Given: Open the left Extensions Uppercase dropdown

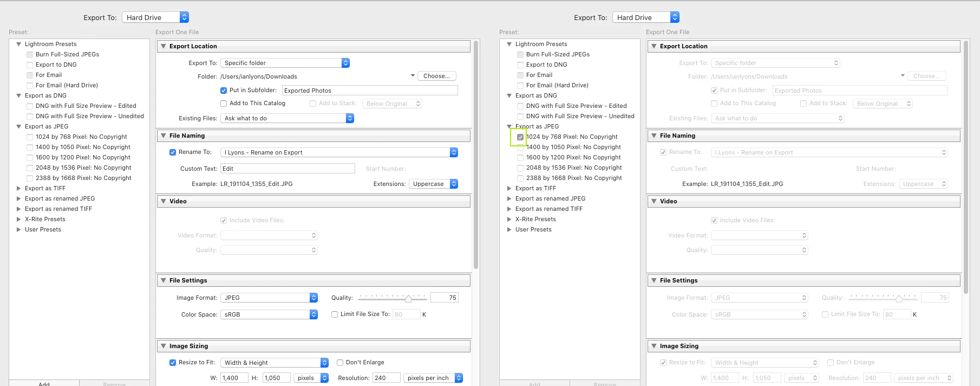Looking at the screenshot, I should 433,184.
